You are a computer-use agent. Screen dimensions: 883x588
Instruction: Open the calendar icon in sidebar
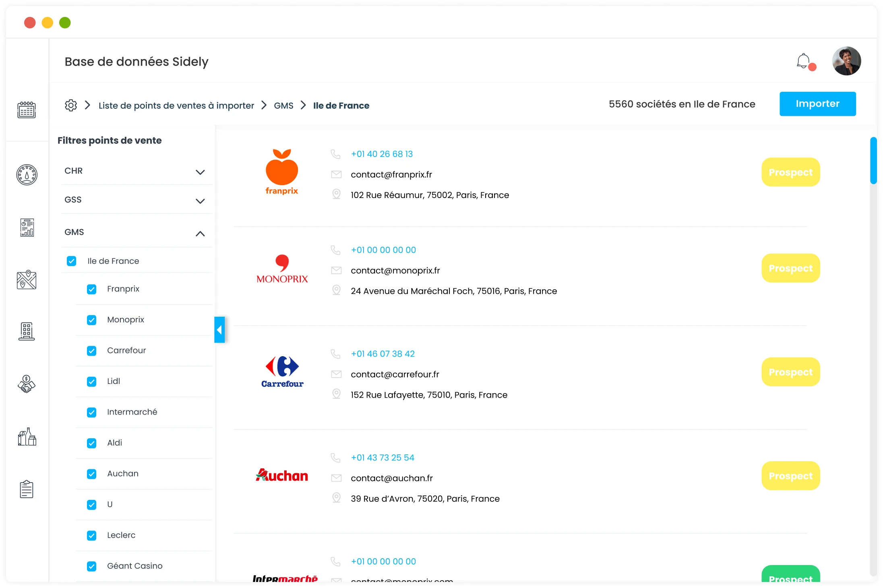[27, 109]
